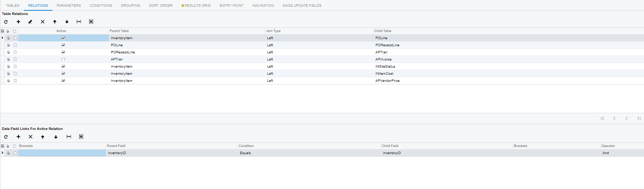The width and height of the screenshot is (644, 189).
Task: Click the pencil edit icon for relations
Action: pyautogui.click(x=30, y=22)
